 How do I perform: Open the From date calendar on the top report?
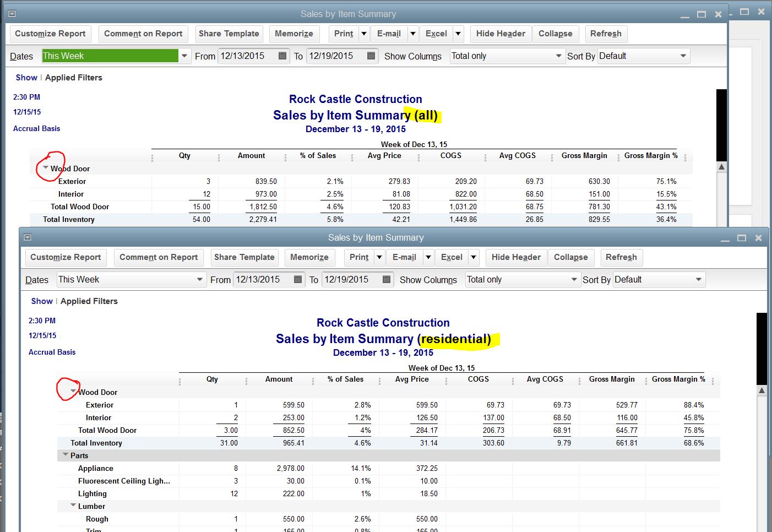point(283,56)
